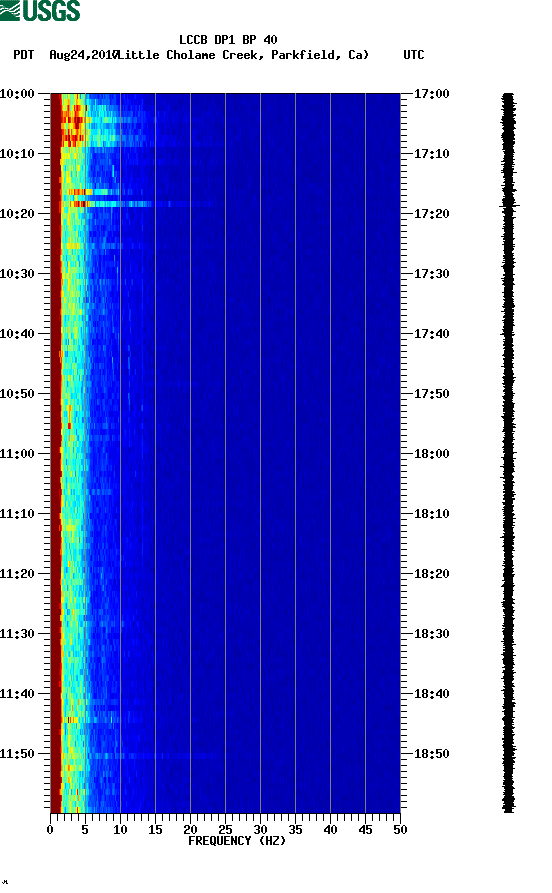
Task: Click the '18:20' UTC time label
Action: (432, 574)
